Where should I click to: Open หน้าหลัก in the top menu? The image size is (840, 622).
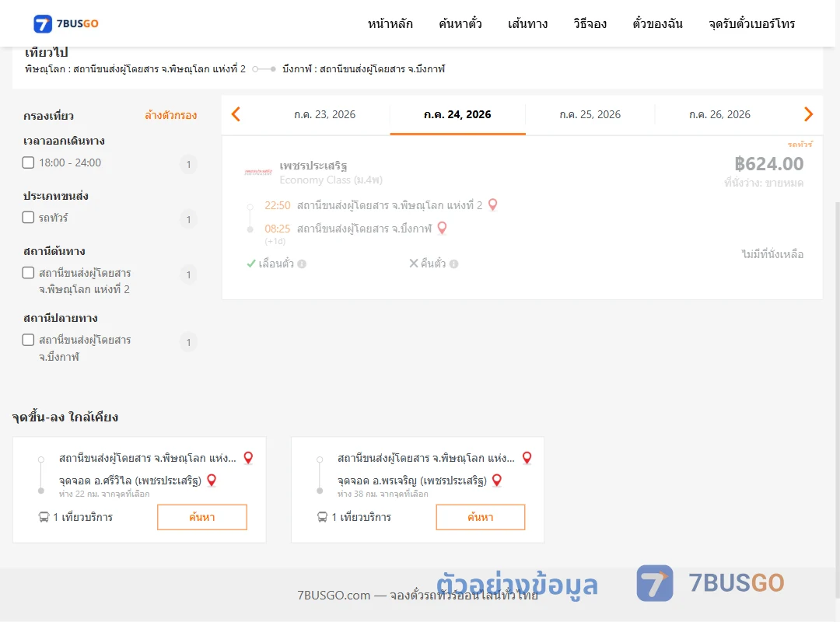390,23
